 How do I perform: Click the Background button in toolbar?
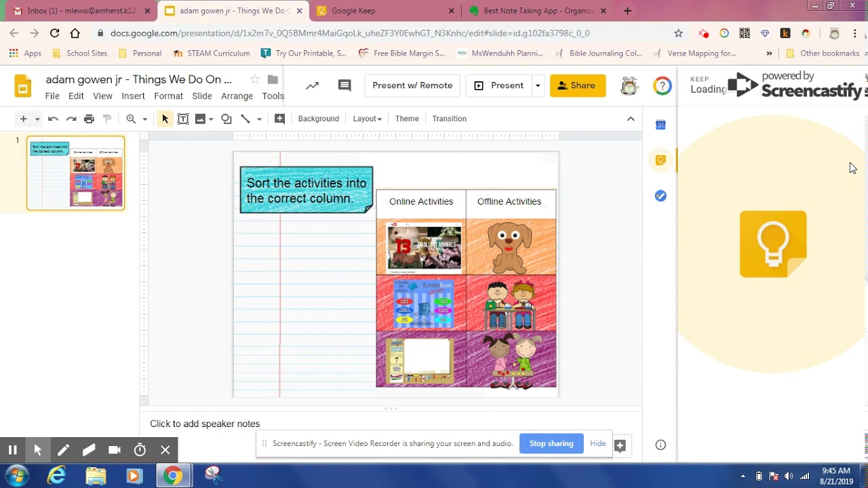coord(318,119)
